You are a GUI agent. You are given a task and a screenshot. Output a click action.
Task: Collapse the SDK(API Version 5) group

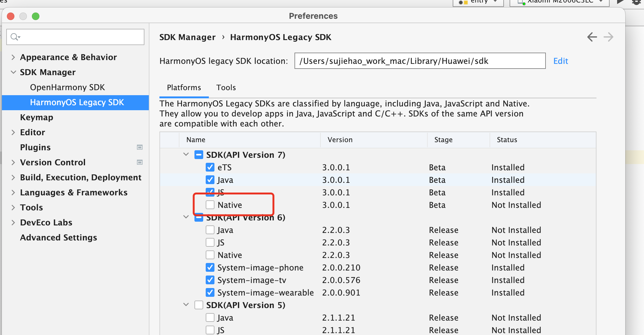(186, 305)
